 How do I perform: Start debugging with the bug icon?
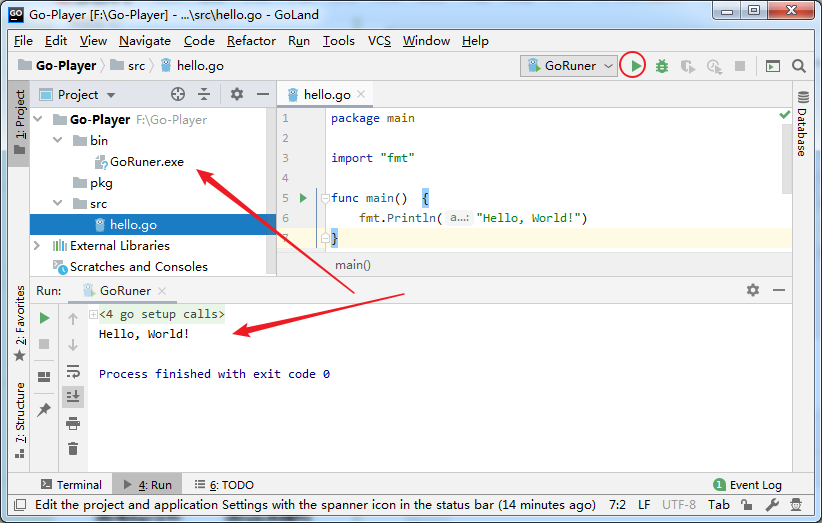pos(662,66)
